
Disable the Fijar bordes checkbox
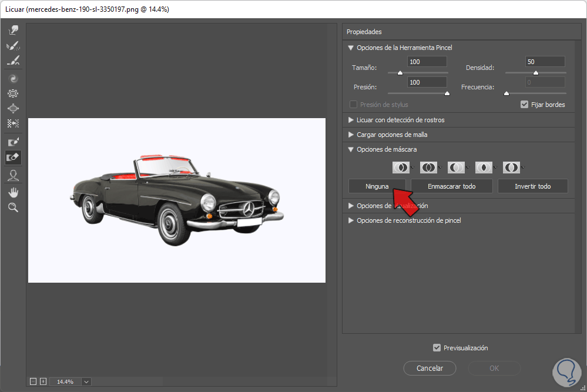click(x=525, y=105)
